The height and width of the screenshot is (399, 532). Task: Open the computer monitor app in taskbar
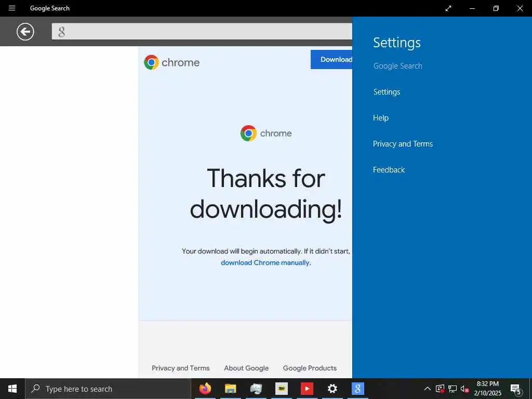(256, 389)
